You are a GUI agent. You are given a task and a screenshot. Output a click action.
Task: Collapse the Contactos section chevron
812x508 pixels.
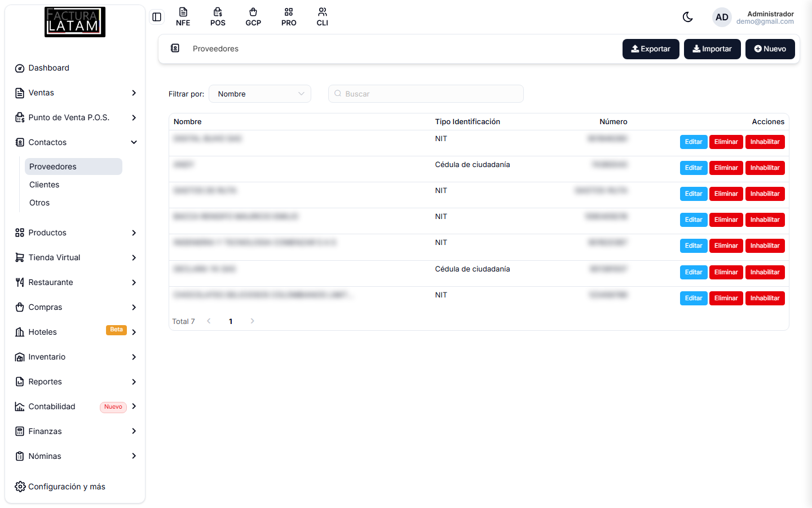click(134, 142)
